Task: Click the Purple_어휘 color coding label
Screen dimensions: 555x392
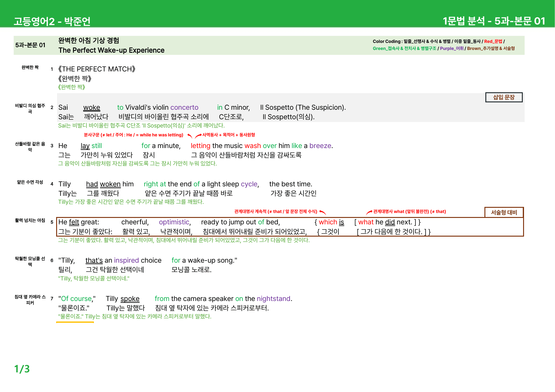Action: [x=452, y=48]
